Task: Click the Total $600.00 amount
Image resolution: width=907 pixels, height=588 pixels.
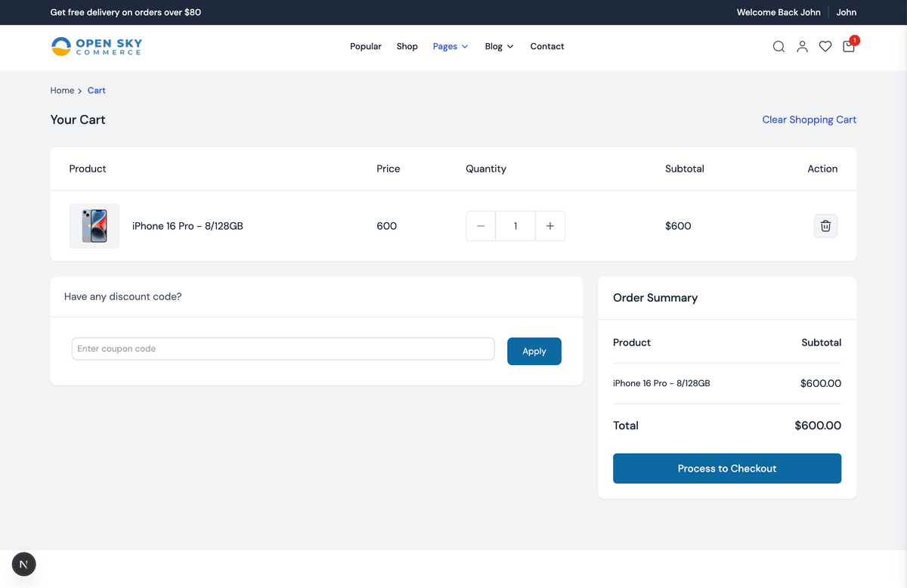Action: [818, 426]
